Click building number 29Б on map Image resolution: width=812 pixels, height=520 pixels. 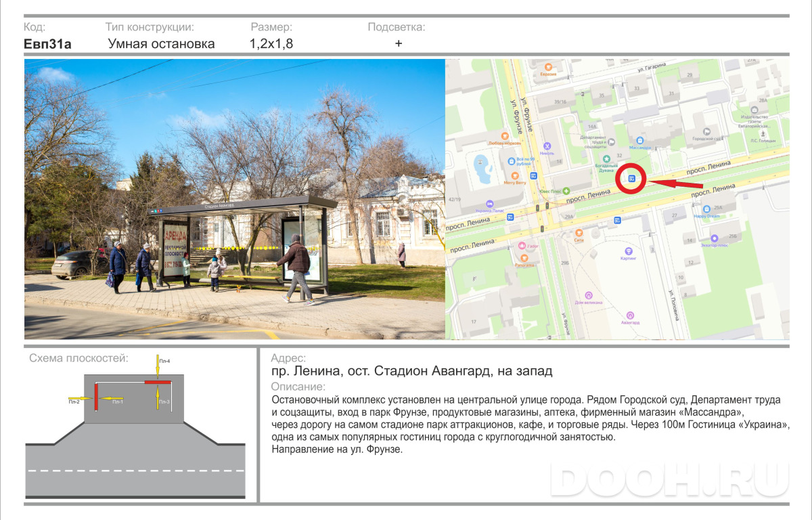(565, 261)
